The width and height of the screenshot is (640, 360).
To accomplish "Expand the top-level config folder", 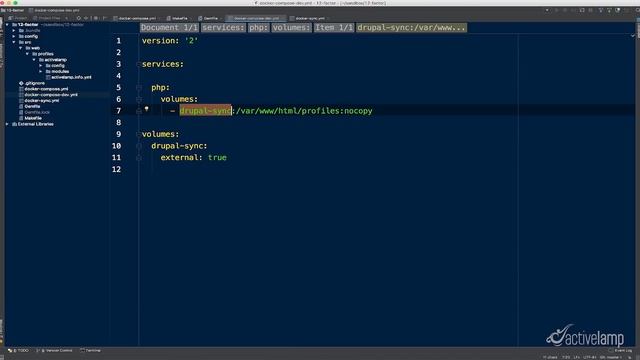I will pyautogui.click(x=14, y=36).
